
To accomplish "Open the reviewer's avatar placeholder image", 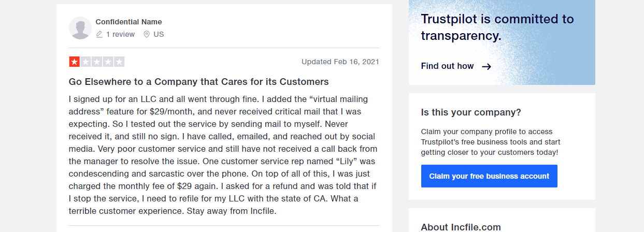I will (x=80, y=28).
